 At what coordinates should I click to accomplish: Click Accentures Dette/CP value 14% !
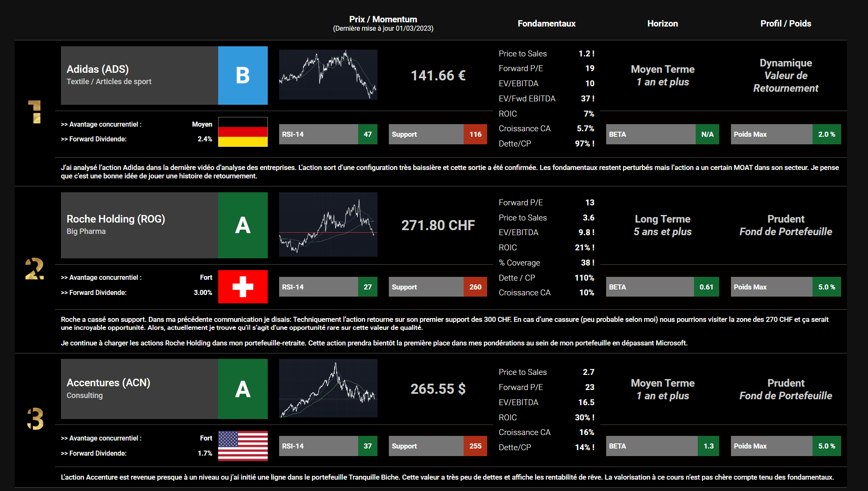(585, 447)
